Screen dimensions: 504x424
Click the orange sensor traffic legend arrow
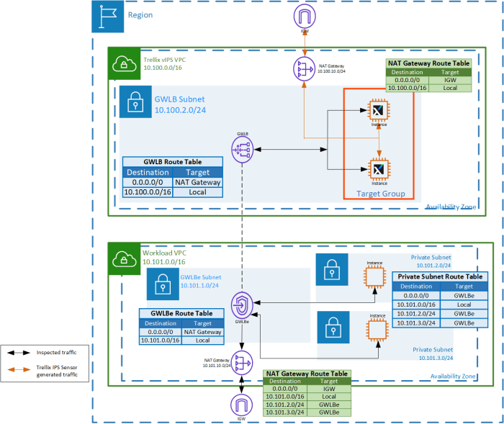pyautogui.click(x=19, y=370)
